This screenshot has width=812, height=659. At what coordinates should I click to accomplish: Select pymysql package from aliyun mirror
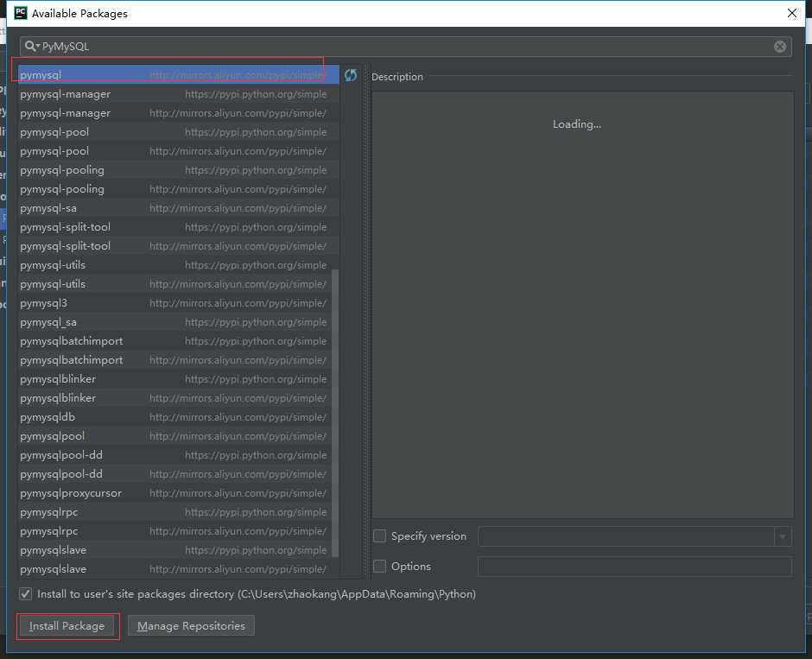point(179,75)
